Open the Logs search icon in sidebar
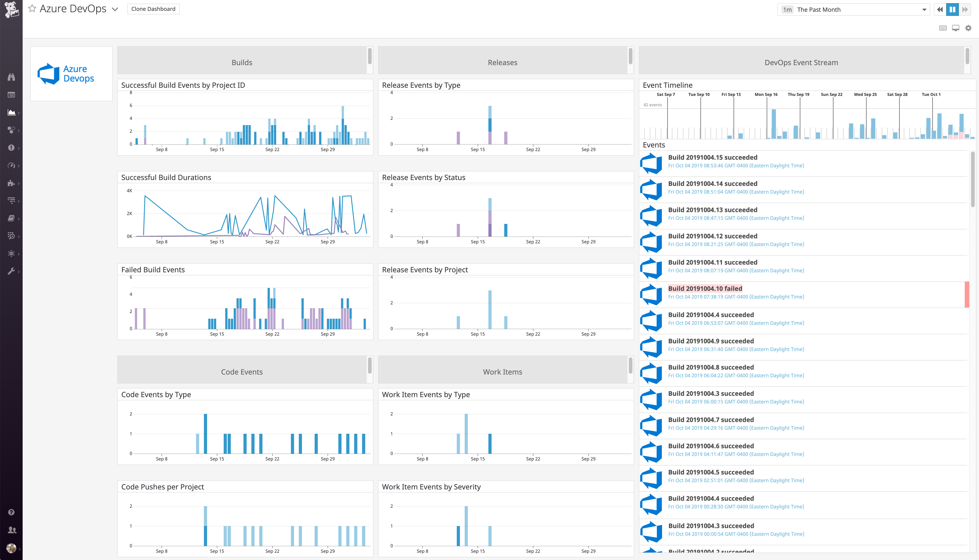Viewport: 979px width, 560px height. (12, 236)
